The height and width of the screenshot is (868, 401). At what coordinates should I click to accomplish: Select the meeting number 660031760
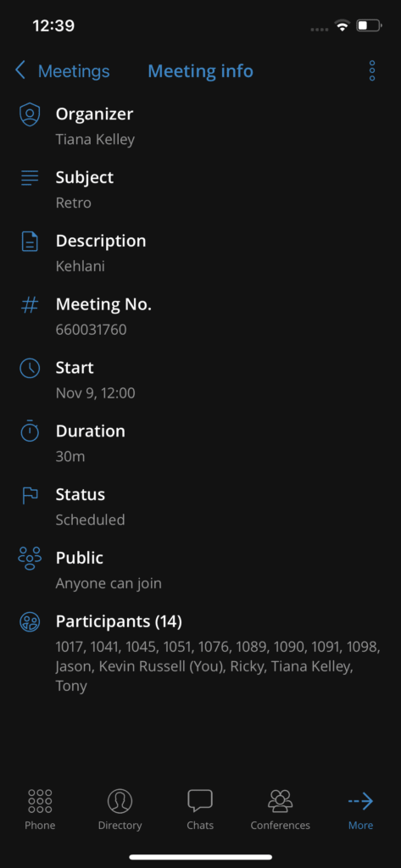click(91, 330)
